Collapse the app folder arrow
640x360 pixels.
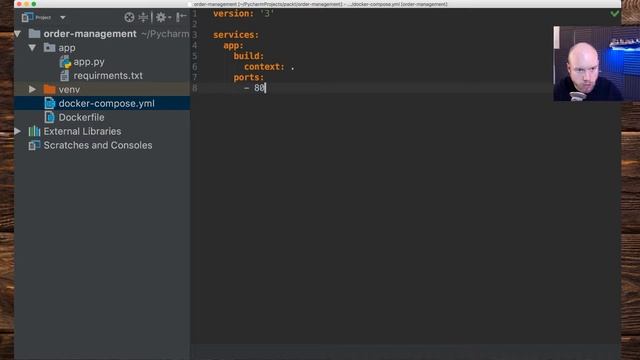tap(32, 48)
